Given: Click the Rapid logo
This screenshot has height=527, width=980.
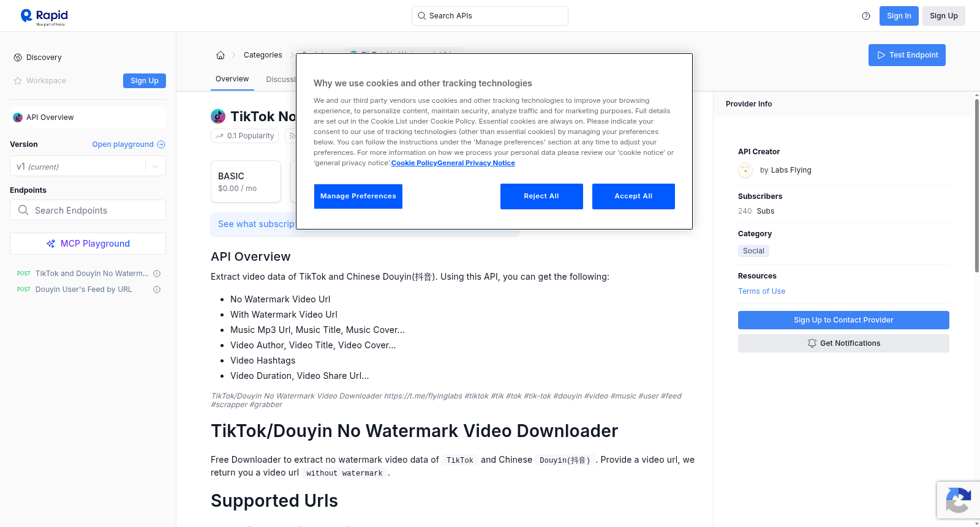Looking at the screenshot, I should pyautogui.click(x=44, y=16).
